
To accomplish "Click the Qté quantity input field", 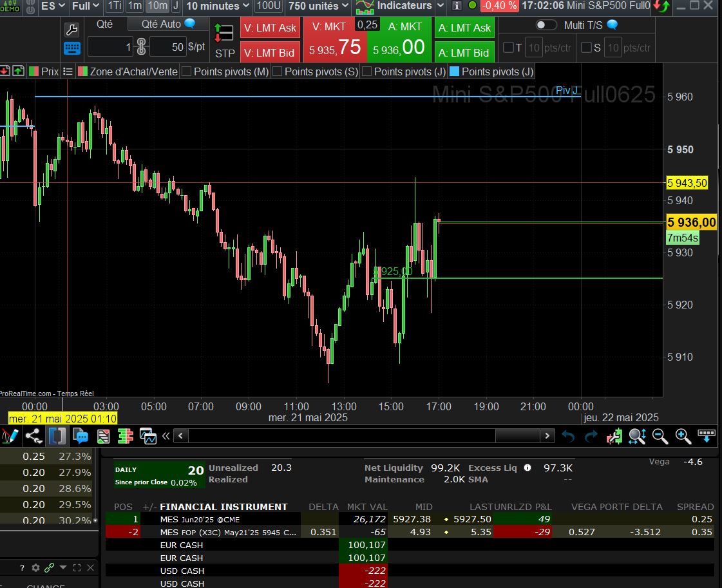I will [110, 47].
